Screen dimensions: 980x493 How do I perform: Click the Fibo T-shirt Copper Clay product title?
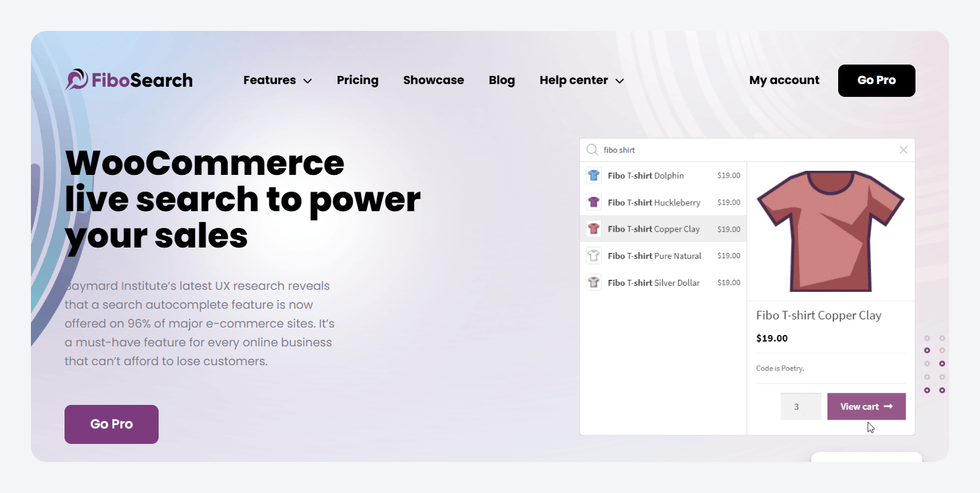tap(819, 315)
